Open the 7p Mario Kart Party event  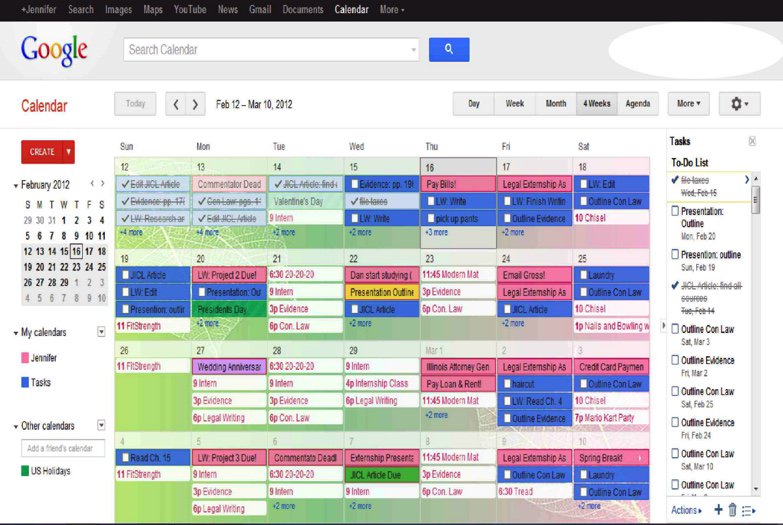(611, 418)
